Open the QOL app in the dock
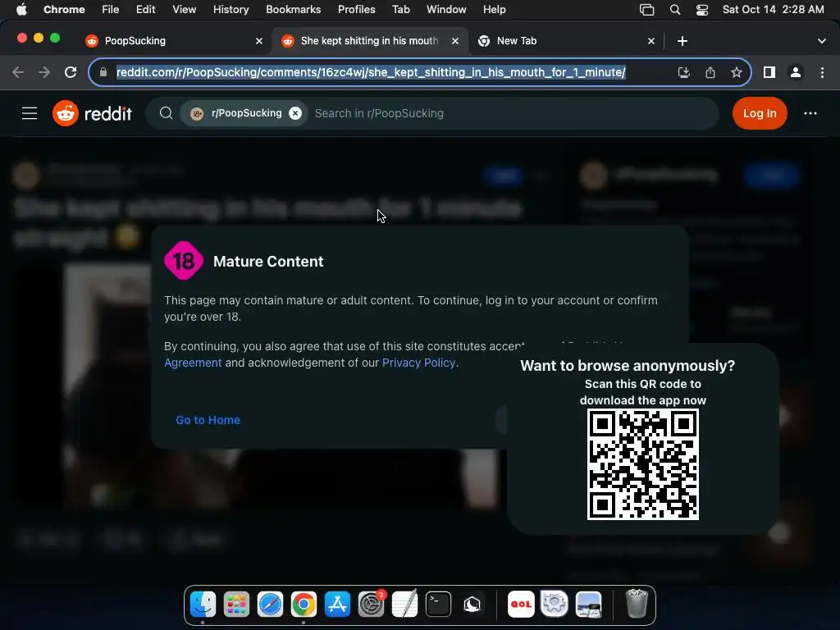Screen dimensions: 840x630 [x=521, y=605]
